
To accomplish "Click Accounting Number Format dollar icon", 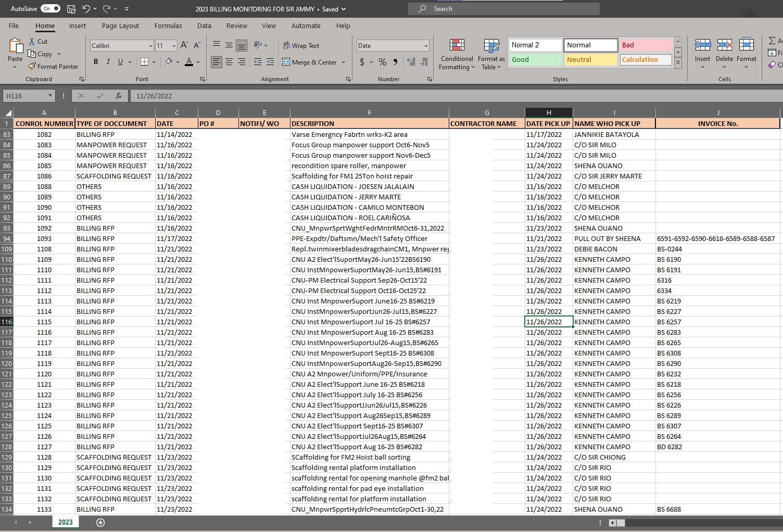I will pyautogui.click(x=362, y=62).
